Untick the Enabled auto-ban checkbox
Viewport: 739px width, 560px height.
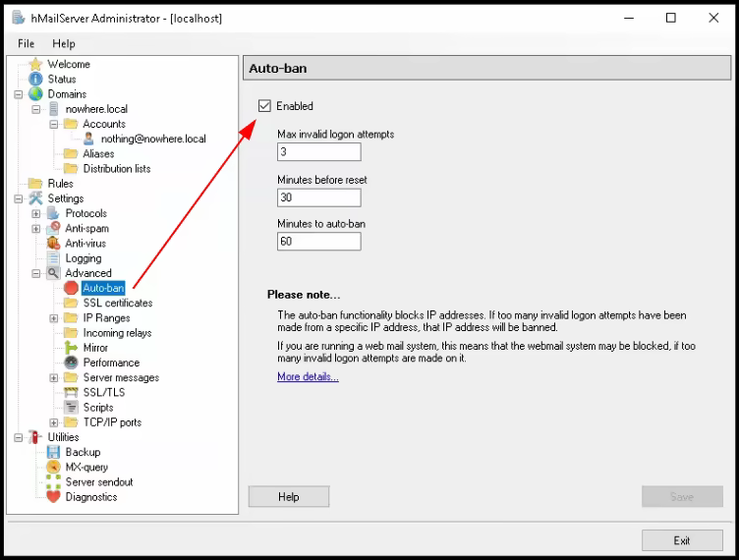click(264, 106)
